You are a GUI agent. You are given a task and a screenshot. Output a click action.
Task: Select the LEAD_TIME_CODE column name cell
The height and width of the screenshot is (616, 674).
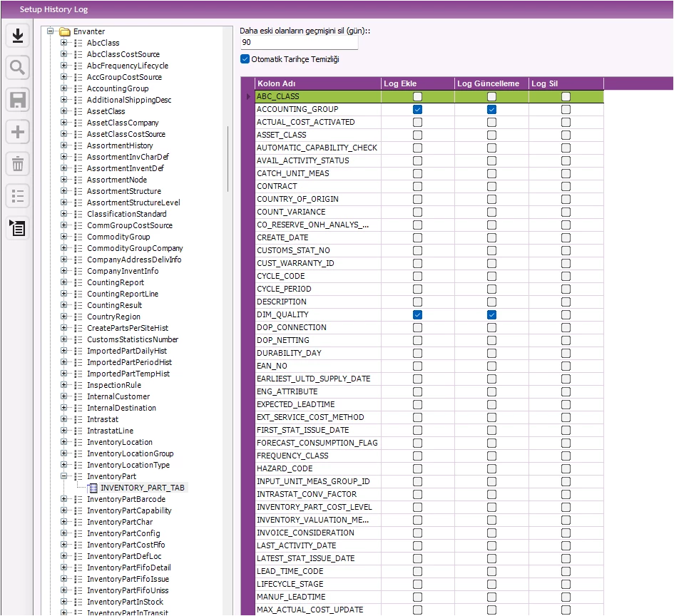pos(317,571)
